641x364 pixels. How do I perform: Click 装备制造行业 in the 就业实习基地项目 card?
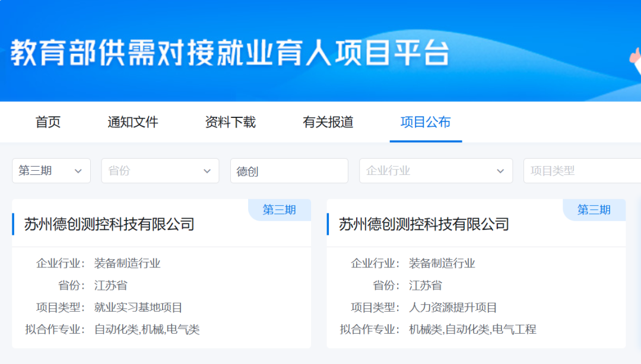click(x=127, y=263)
